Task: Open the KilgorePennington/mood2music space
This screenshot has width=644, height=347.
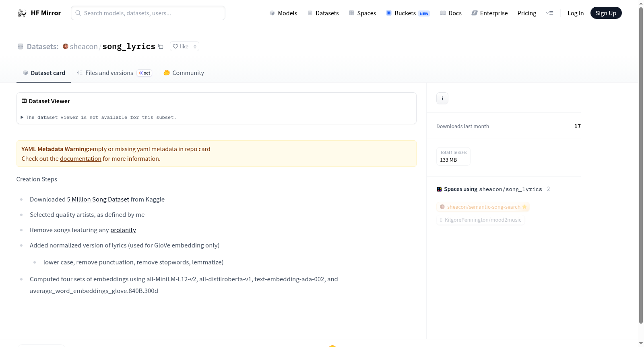Action: coord(481,220)
